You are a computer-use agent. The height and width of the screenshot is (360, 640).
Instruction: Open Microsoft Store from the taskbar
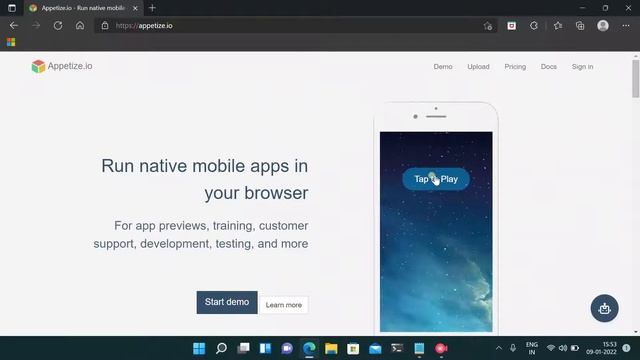coord(353,349)
